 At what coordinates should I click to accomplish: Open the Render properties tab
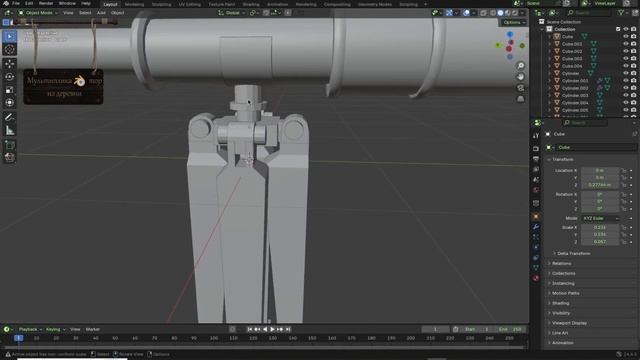(536, 149)
